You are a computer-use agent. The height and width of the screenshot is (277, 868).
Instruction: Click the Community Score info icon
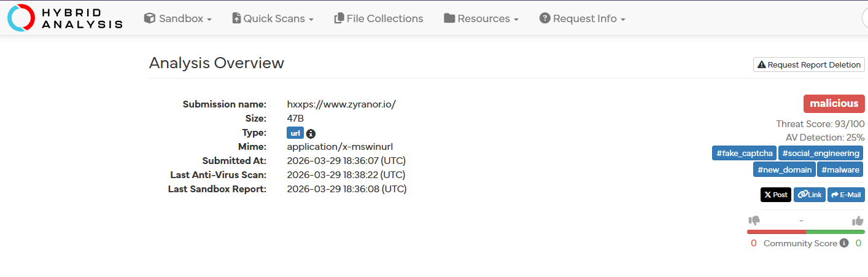click(x=844, y=243)
